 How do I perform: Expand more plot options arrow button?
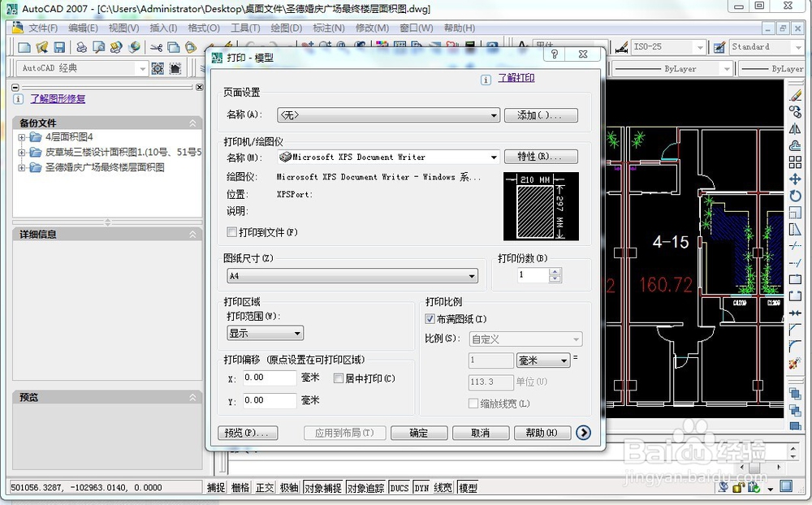[583, 433]
